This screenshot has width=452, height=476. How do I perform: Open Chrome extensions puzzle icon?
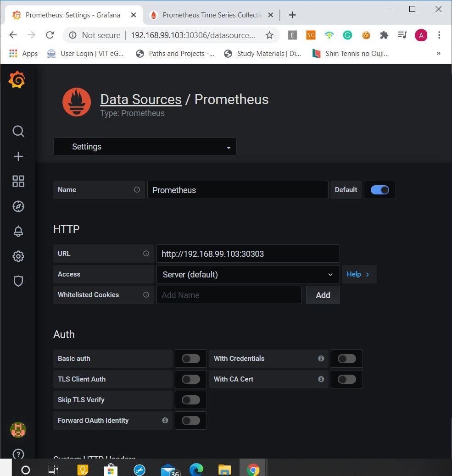[384, 35]
